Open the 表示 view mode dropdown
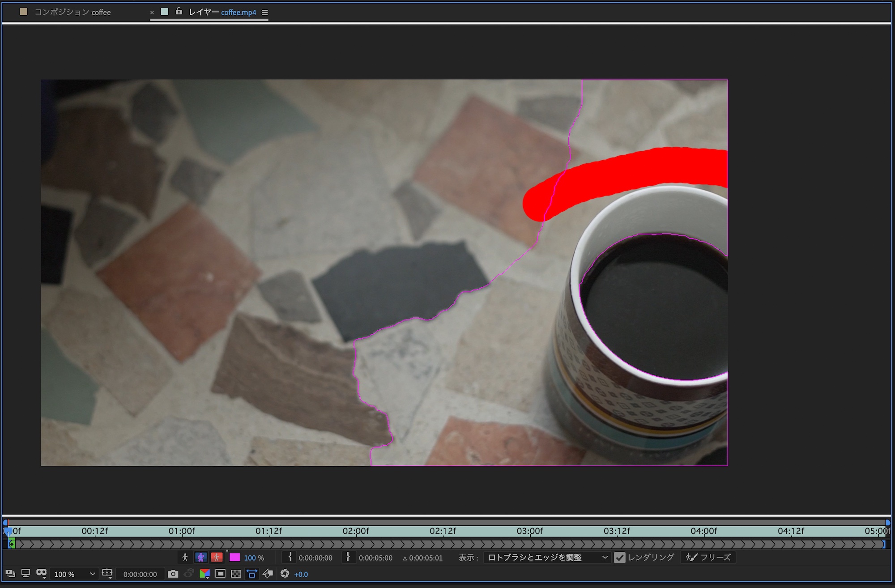Screen dimensions: 895x588 tap(547, 558)
